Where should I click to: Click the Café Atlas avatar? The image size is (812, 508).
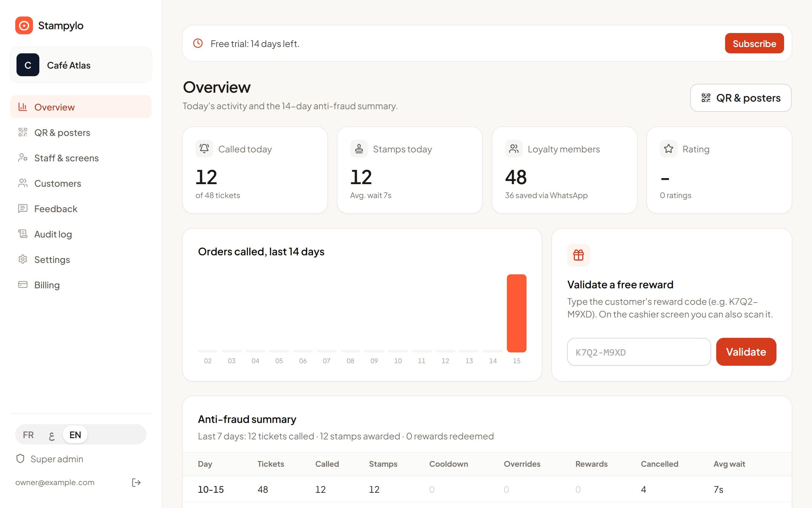point(28,65)
